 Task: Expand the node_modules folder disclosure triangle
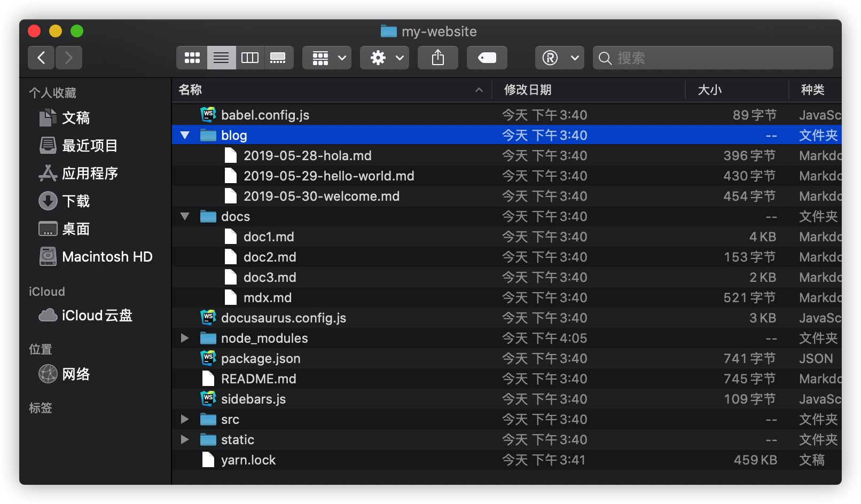tap(185, 338)
